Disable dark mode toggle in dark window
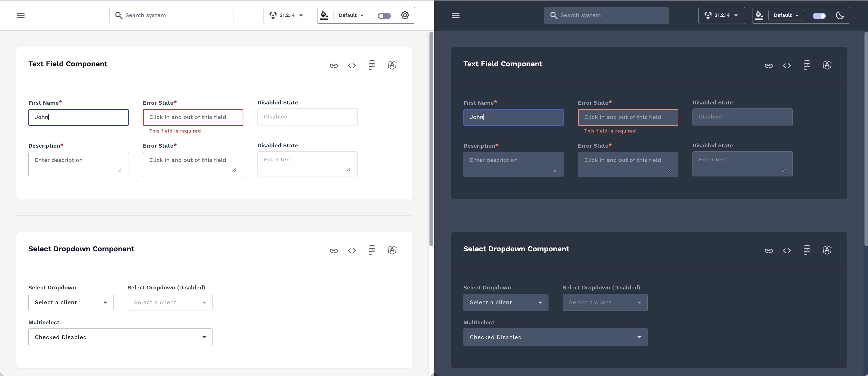The image size is (868, 376). click(819, 16)
